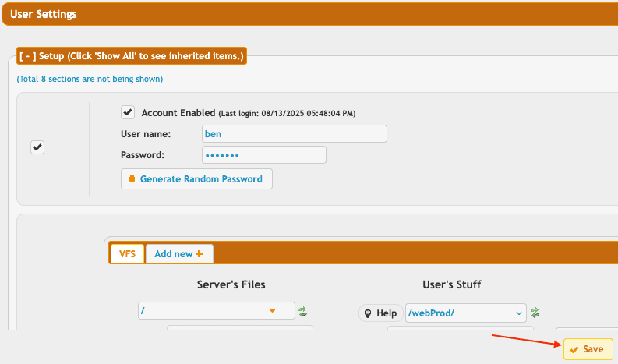Toggle the section checkbox left of account panel
Viewport: 618px width, 364px height.
(37, 147)
